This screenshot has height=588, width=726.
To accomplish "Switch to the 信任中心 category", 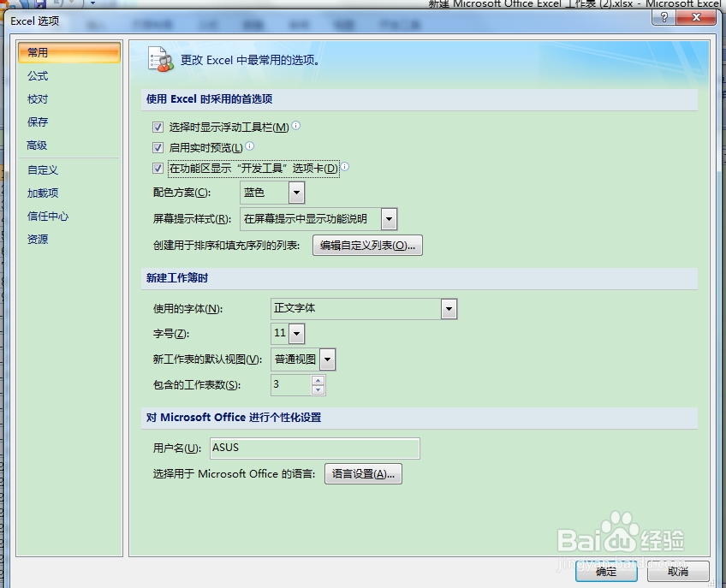I will (x=69, y=217).
